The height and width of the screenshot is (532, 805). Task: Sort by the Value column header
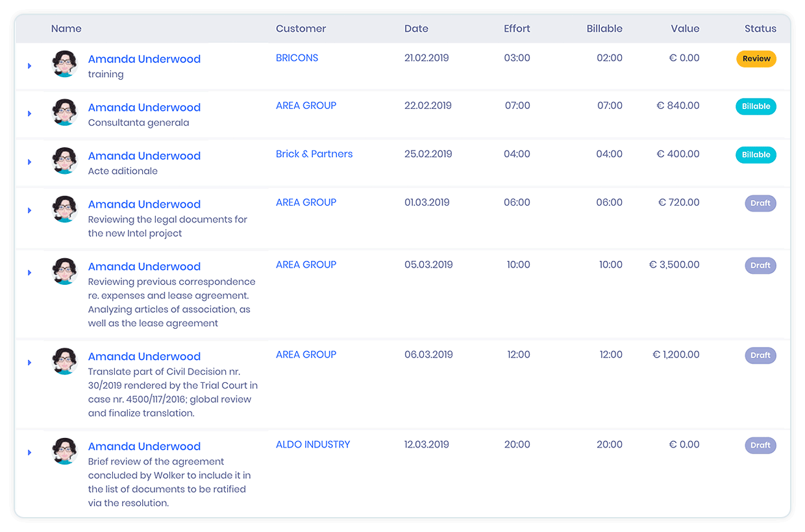pos(685,29)
